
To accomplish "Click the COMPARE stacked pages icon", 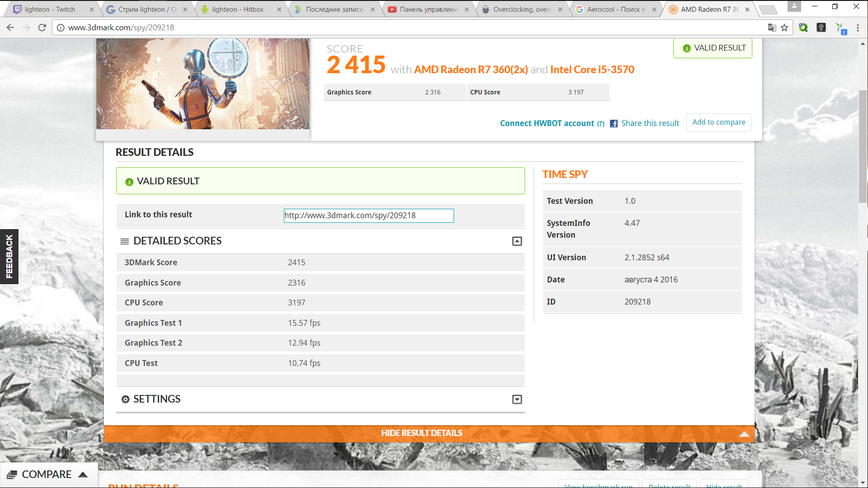I will (12, 475).
